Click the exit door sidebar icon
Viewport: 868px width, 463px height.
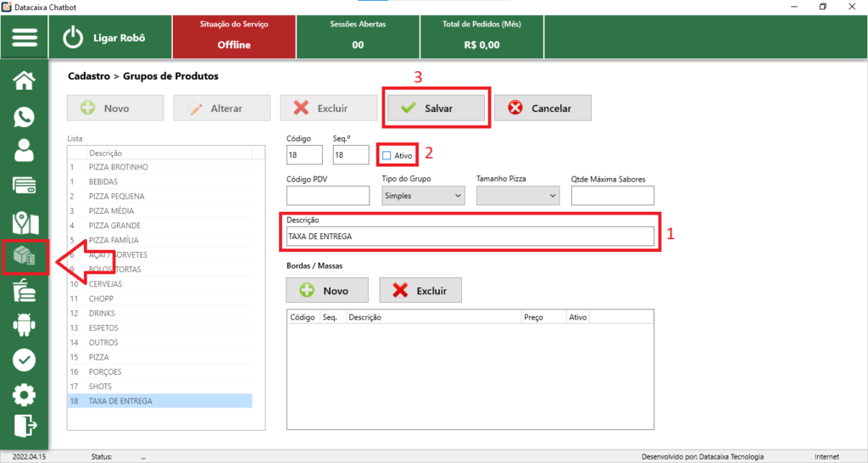(25, 427)
